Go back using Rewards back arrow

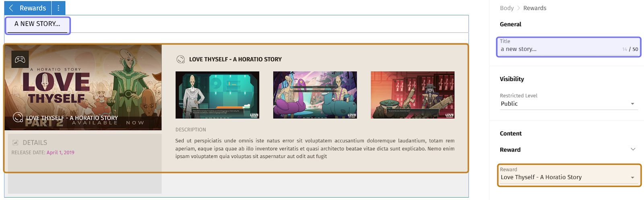(11, 8)
